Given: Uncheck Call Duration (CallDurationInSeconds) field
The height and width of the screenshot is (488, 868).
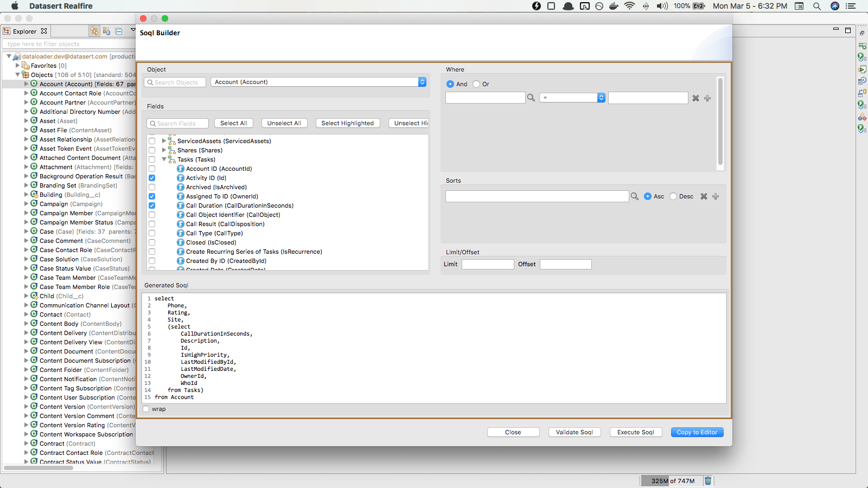Looking at the screenshot, I should (x=152, y=206).
